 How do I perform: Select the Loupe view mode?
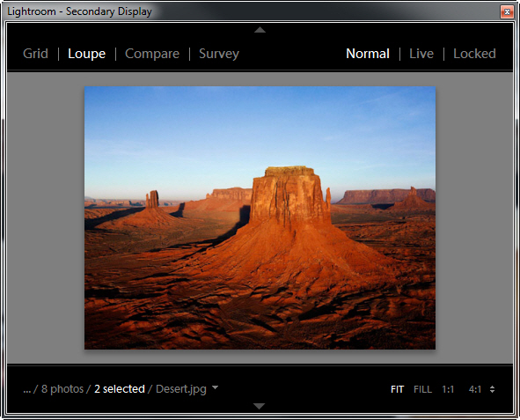coord(86,54)
